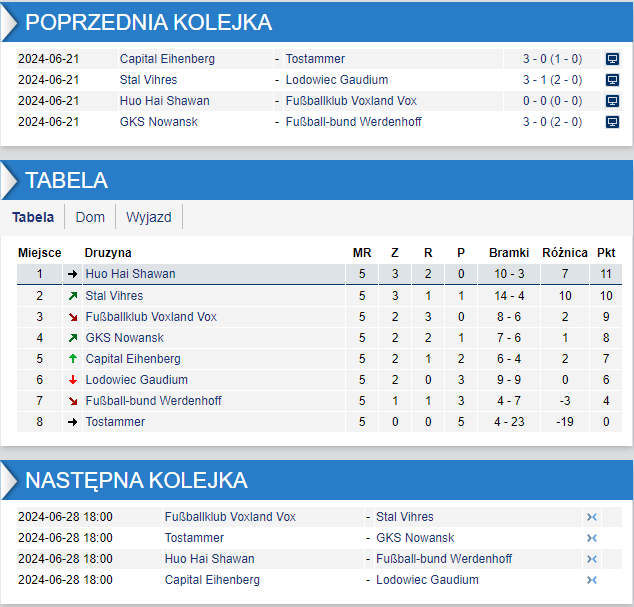
Task: Click the Bramki column header
Action: pyautogui.click(x=509, y=253)
